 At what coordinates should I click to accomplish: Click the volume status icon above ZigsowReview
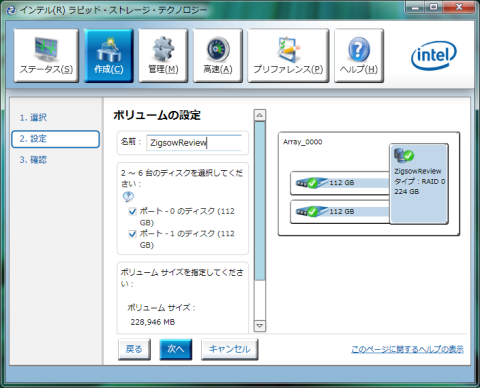(x=404, y=156)
